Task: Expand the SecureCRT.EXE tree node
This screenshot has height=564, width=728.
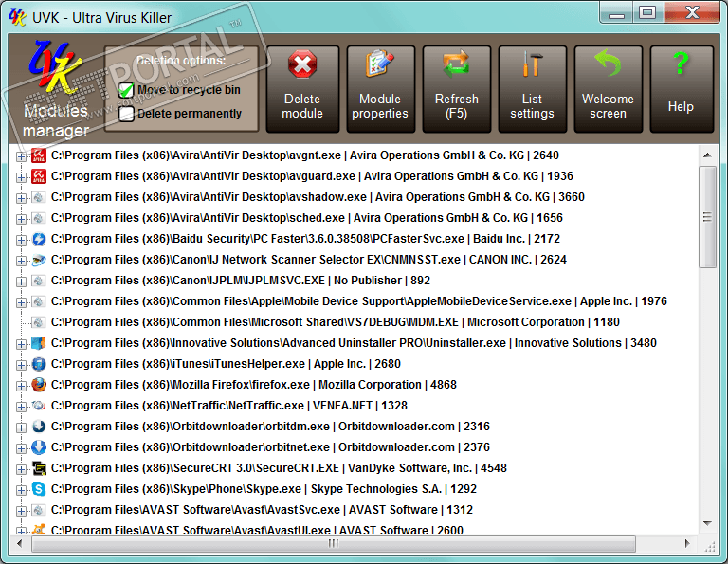Action: click(x=21, y=469)
